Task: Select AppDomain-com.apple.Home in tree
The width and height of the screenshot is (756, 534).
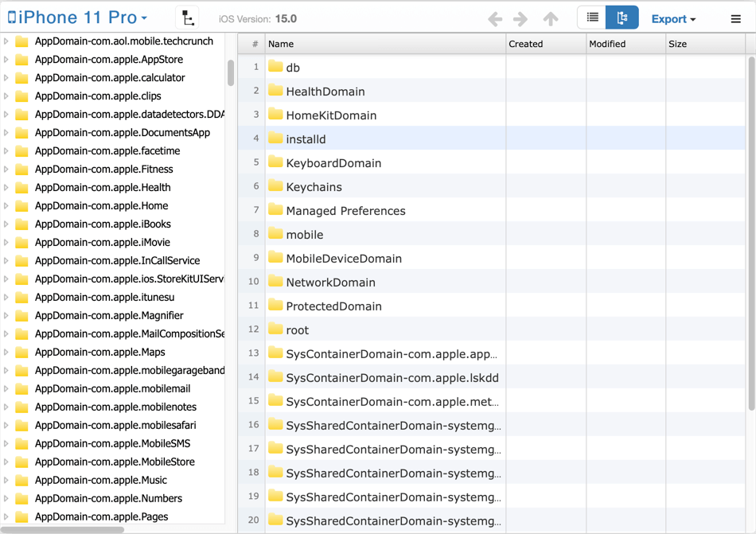Action: (x=101, y=206)
